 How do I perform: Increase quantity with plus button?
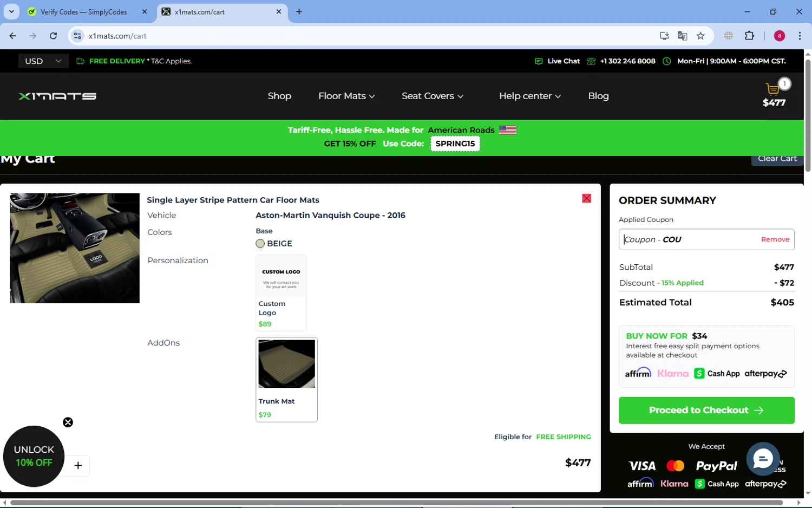pyautogui.click(x=78, y=465)
